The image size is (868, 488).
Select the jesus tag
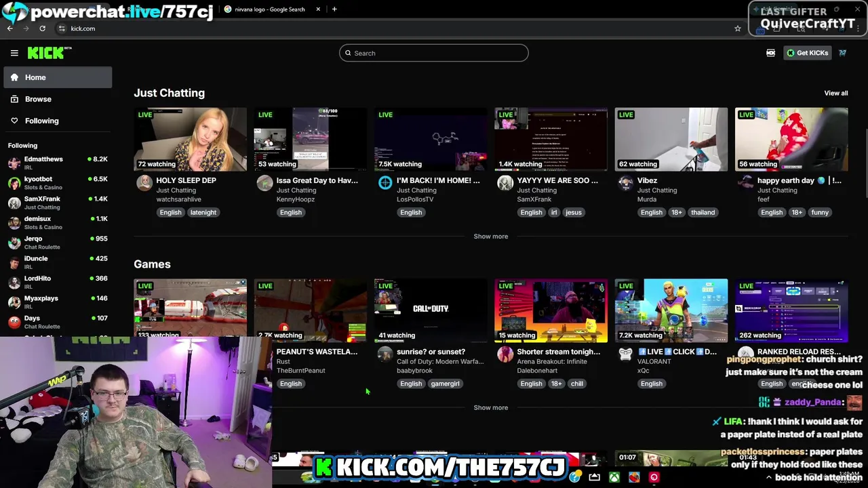573,212
